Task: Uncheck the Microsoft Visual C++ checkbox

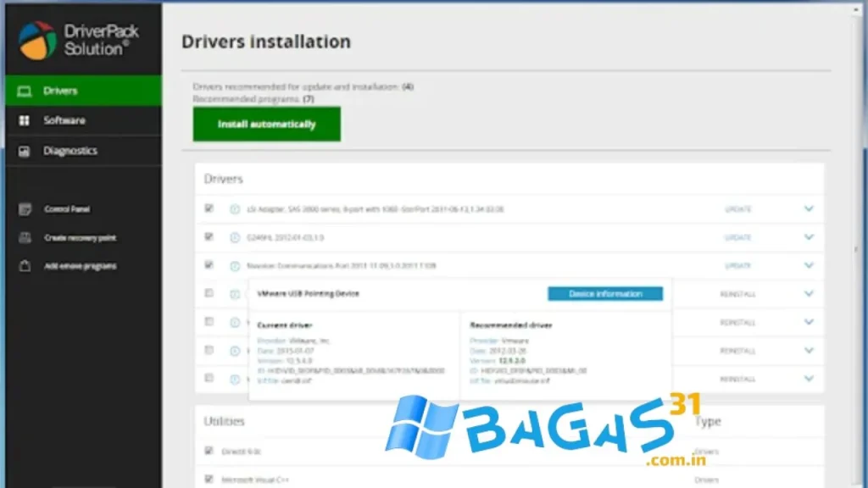Action: (x=209, y=479)
